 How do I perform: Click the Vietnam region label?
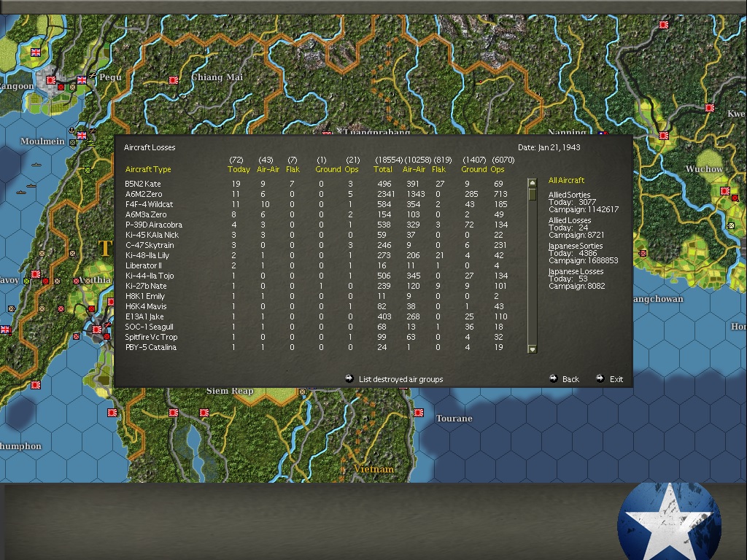pyautogui.click(x=373, y=469)
